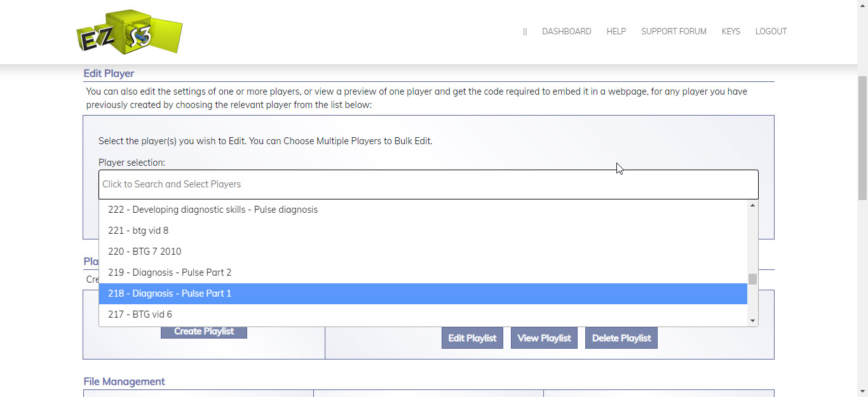Go to the Support Forum
The height and width of the screenshot is (397, 868).
click(x=674, y=31)
